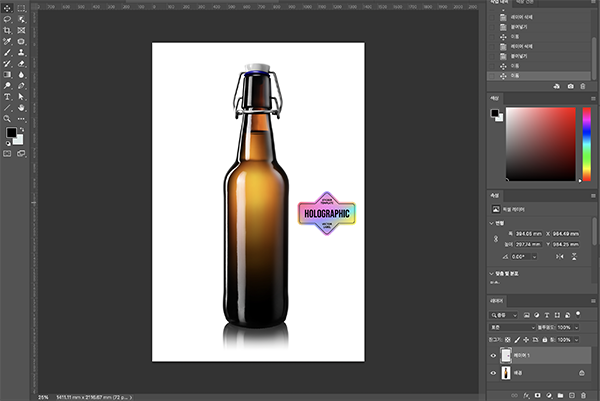The width and height of the screenshot is (600, 401).
Task: Open the layer blend mode dropdown
Action: (x=511, y=327)
